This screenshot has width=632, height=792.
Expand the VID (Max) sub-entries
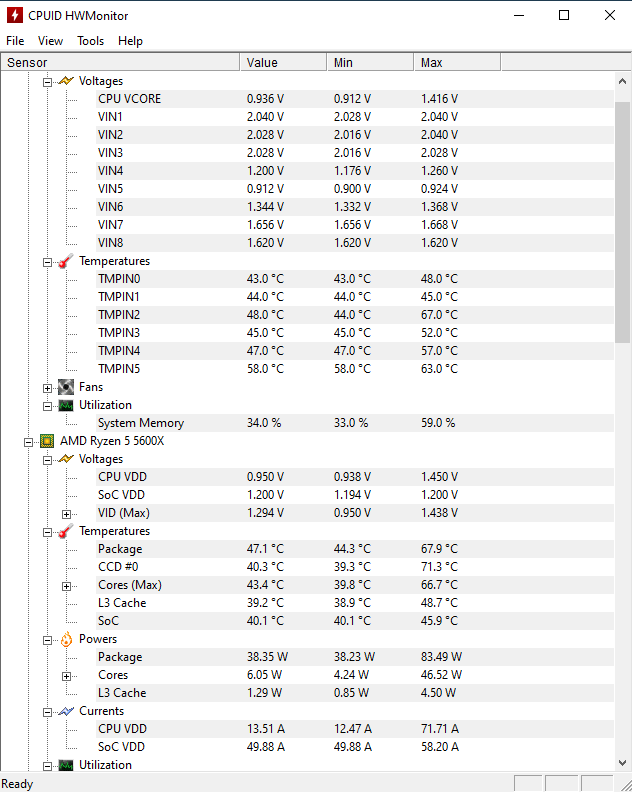66,514
